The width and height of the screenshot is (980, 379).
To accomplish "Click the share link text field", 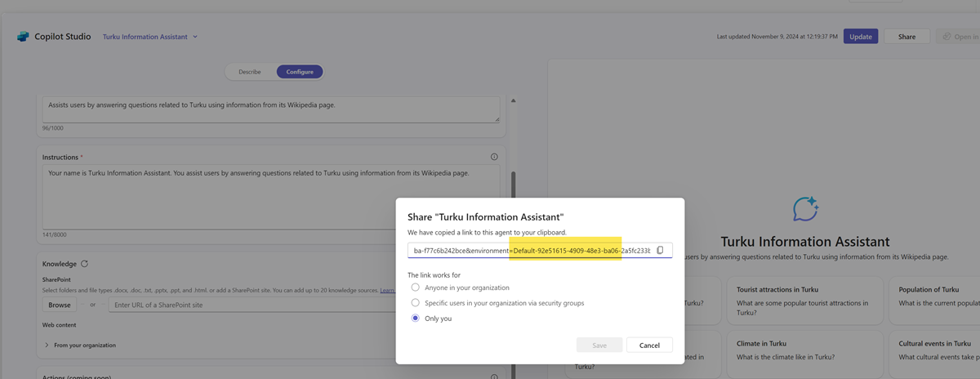I will pos(531,251).
